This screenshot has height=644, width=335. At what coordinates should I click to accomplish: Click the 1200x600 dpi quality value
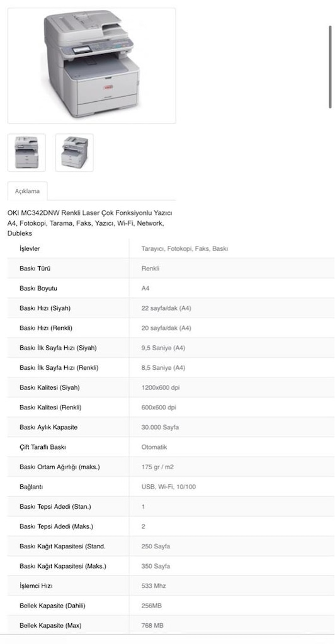point(161,387)
